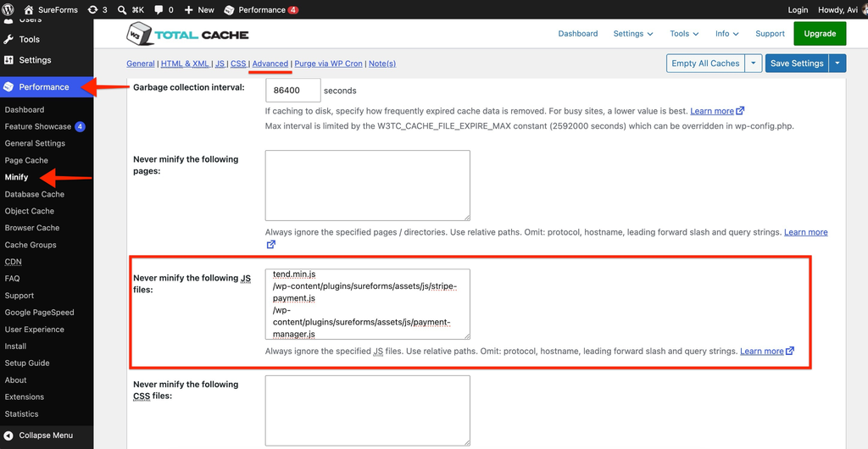Jump to Purge via WP Cron section
The height and width of the screenshot is (449, 868).
click(x=328, y=64)
